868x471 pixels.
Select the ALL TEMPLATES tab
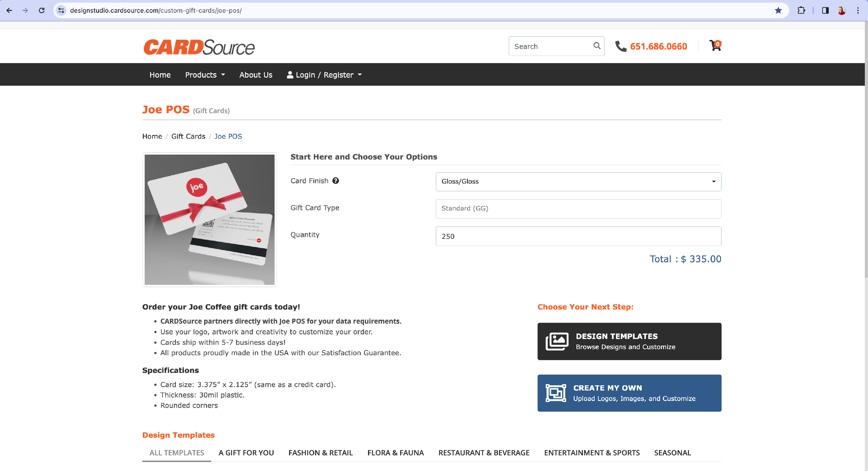[x=176, y=452]
